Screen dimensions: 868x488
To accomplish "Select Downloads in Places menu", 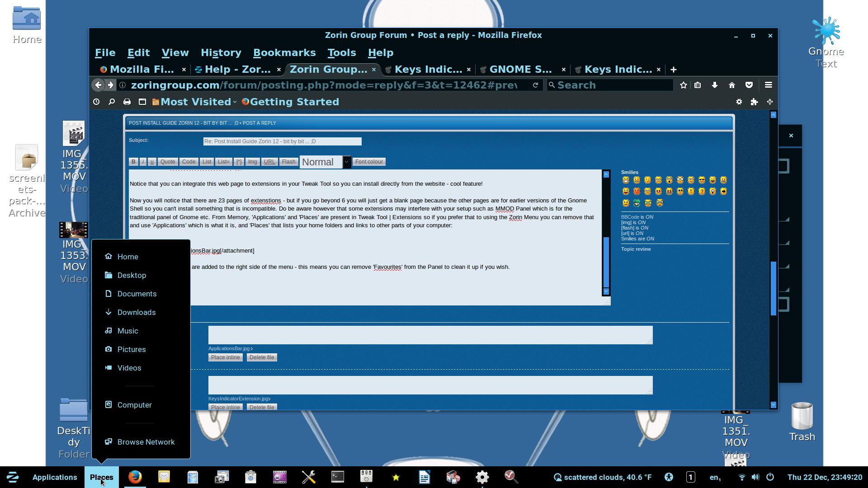I will coord(136,312).
